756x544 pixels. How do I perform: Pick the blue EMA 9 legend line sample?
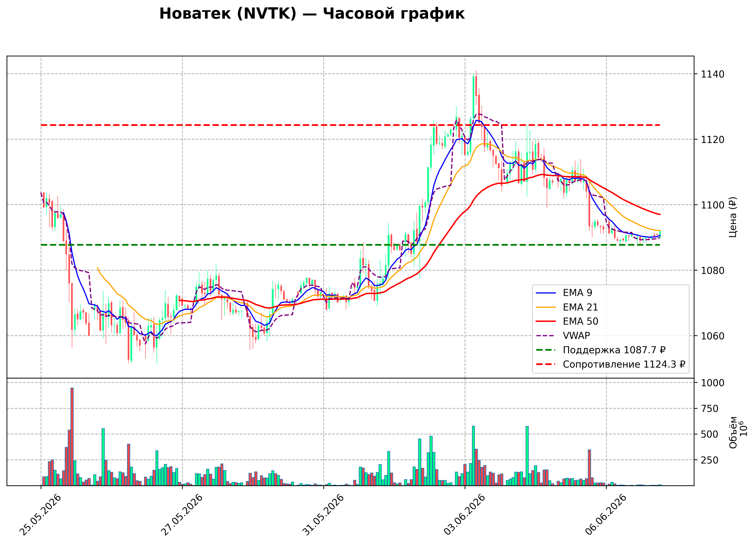[x=546, y=293]
